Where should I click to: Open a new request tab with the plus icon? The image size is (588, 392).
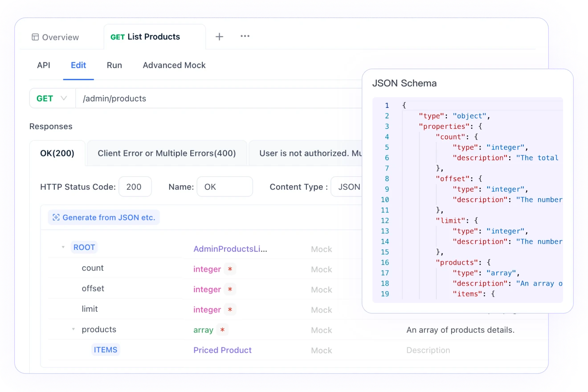coord(219,37)
